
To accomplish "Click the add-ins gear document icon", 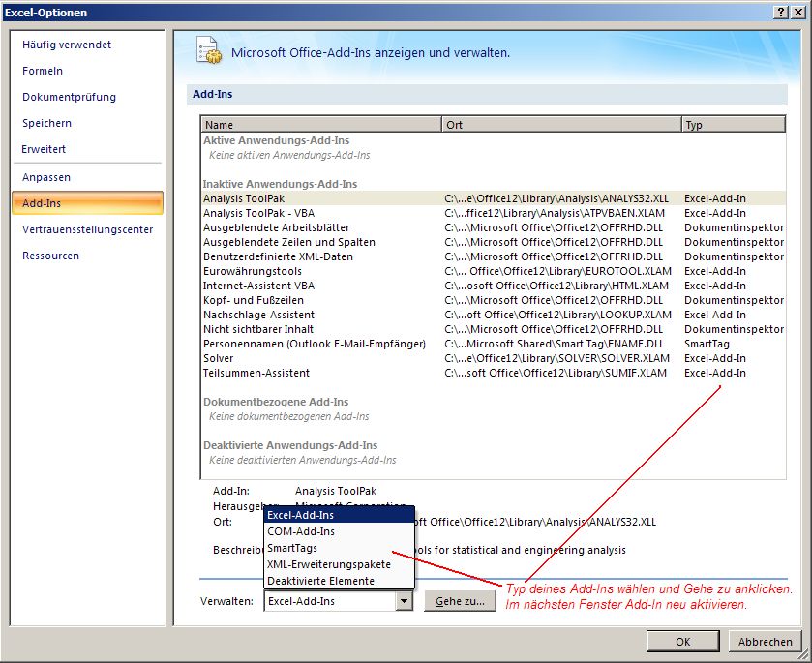I will click(x=209, y=50).
